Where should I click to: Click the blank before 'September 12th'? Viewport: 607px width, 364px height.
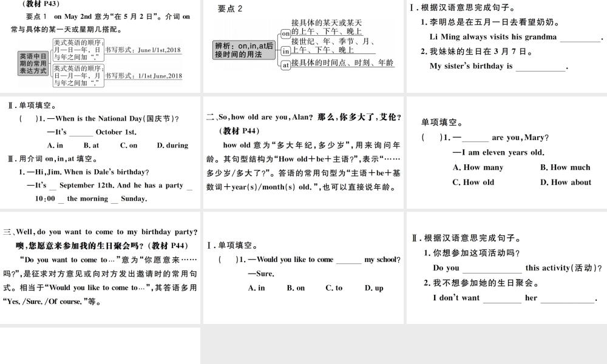pos(53,186)
